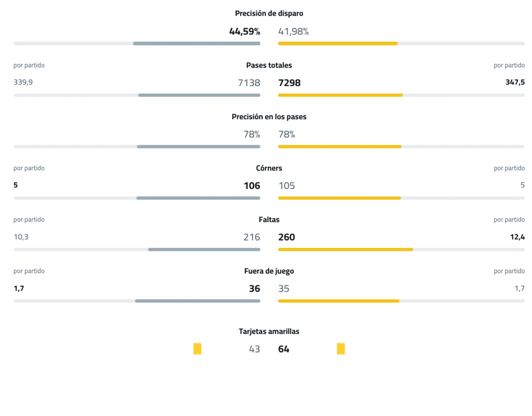The width and height of the screenshot is (532, 416).
Task: Click the yellow shot accuracy bar under 41,98%
Action: point(338,43)
